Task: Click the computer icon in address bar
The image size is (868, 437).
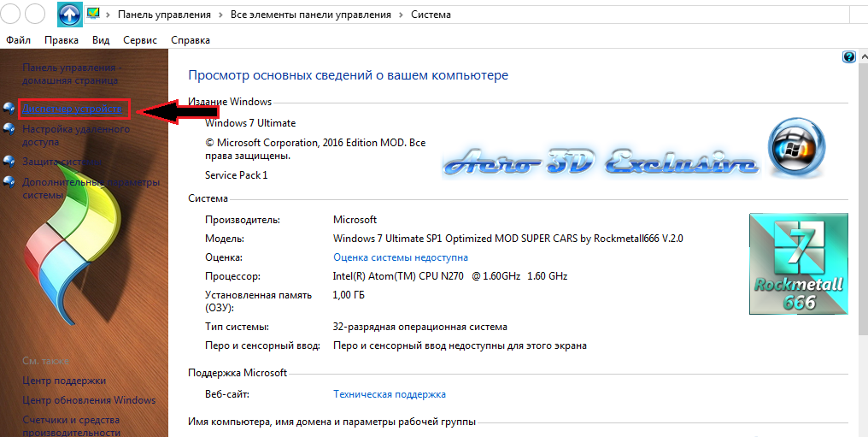Action: [x=94, y=14]
